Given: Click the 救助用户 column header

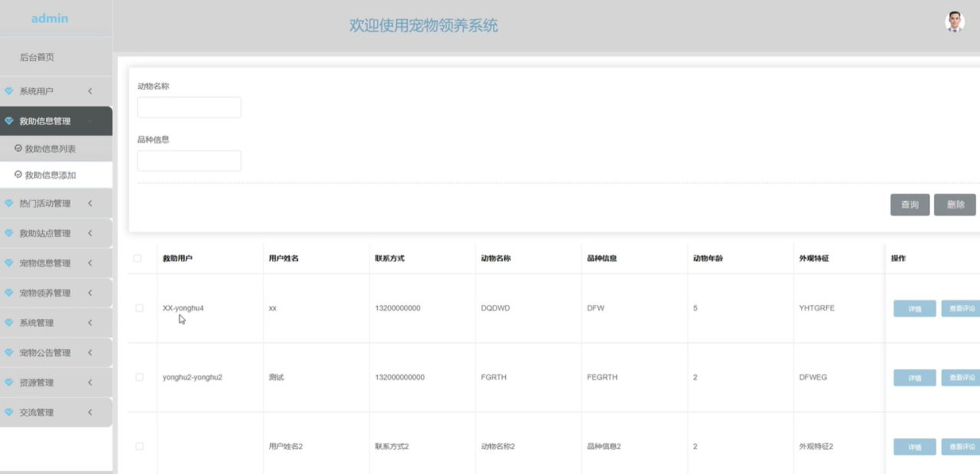Looking at the screenshot, I should click(177, 258).
